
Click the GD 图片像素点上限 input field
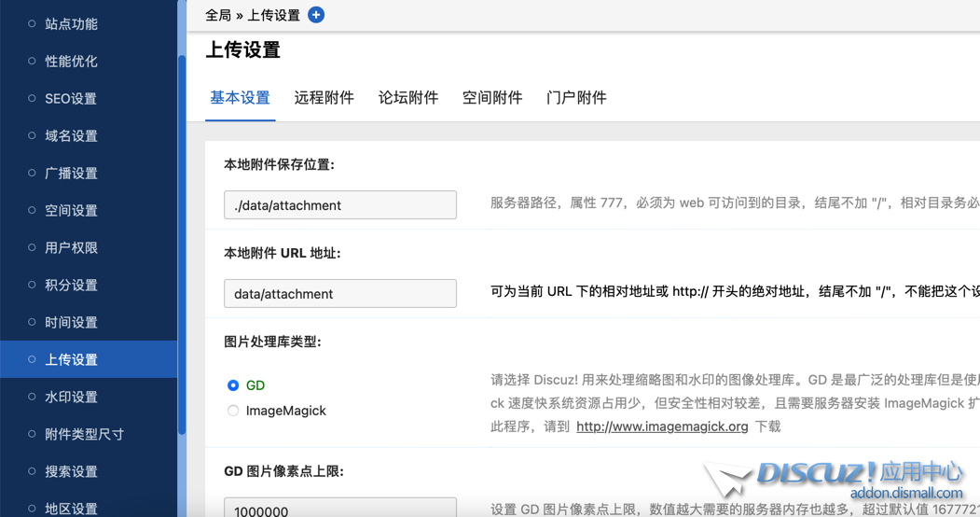pos(339,509)
